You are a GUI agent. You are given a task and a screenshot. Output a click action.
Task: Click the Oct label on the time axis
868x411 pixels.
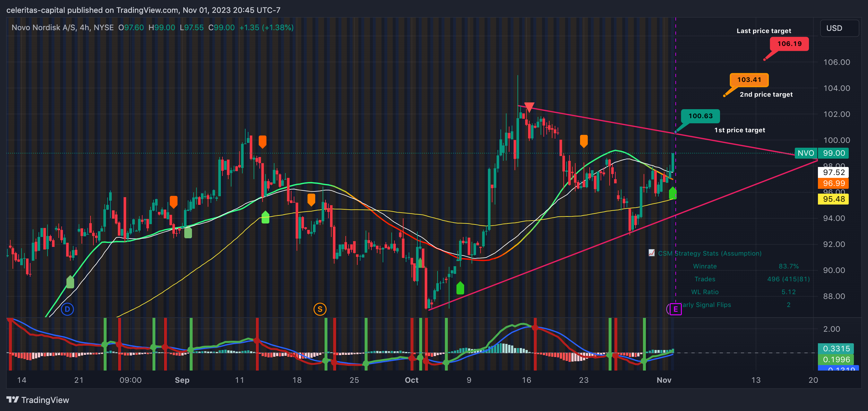pos(412,380)
